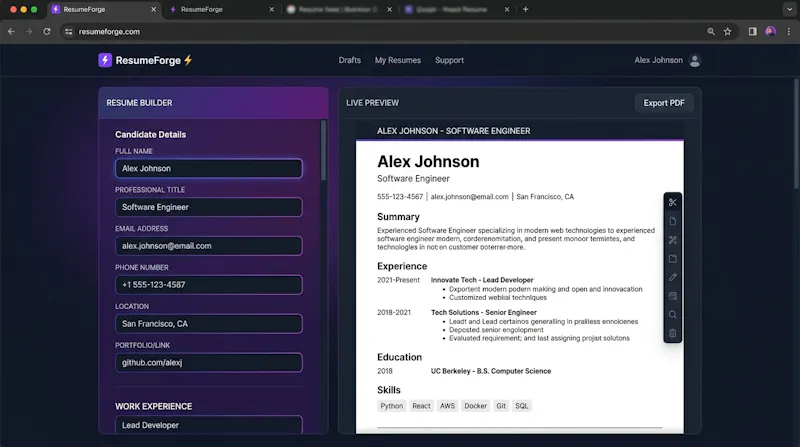The height and width of the screenshot is (447, 800).
Task: Click the Candidate Details heading
Action: pos(151,135)
